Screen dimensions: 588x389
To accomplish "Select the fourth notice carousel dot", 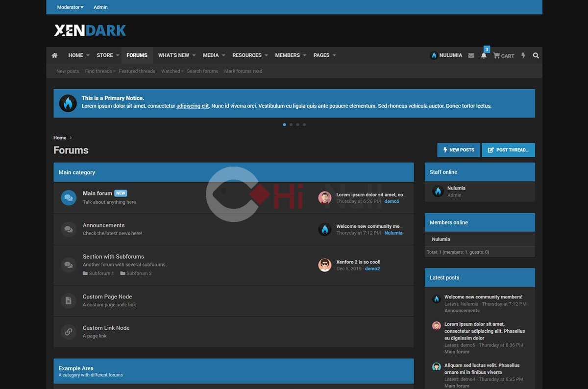I will 304,124.
